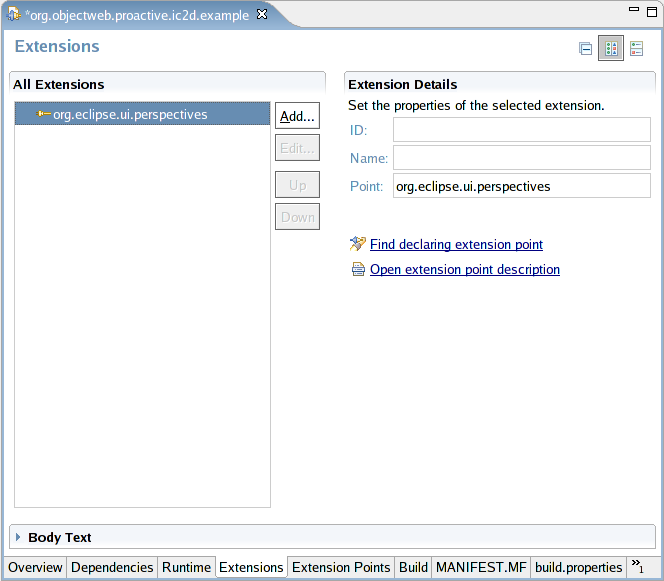Click the Find declaring extension point icon
This screenshot has height=581, width=664.
click(358, 244)
